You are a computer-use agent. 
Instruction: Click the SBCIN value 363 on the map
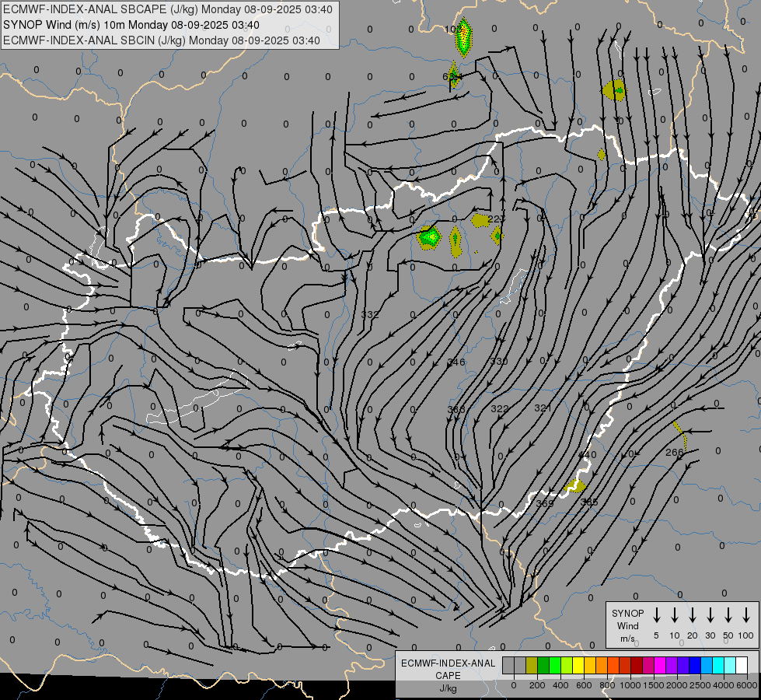[456, 410]
